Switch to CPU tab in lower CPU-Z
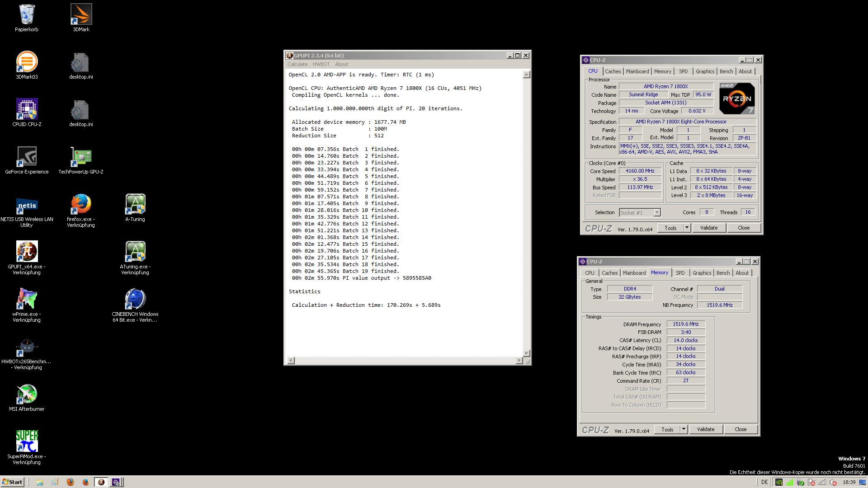868x488 pixels. [x=590, y=273]
